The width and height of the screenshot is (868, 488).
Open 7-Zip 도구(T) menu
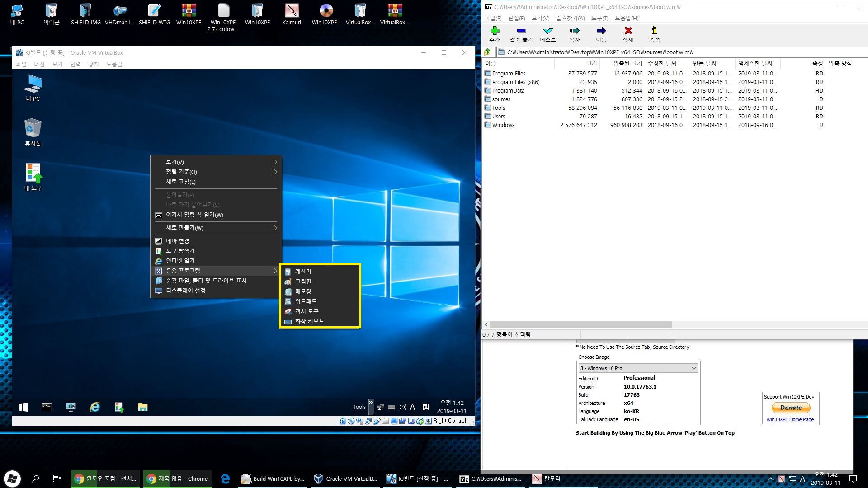click(x=599, y=18)
